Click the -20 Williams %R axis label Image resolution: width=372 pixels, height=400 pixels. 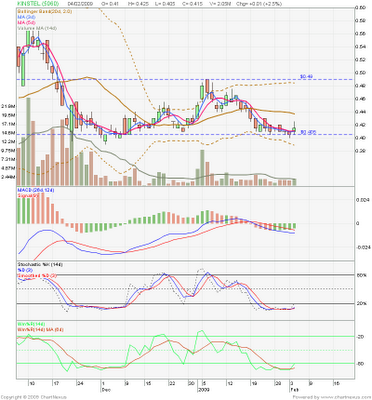[360, 337]
